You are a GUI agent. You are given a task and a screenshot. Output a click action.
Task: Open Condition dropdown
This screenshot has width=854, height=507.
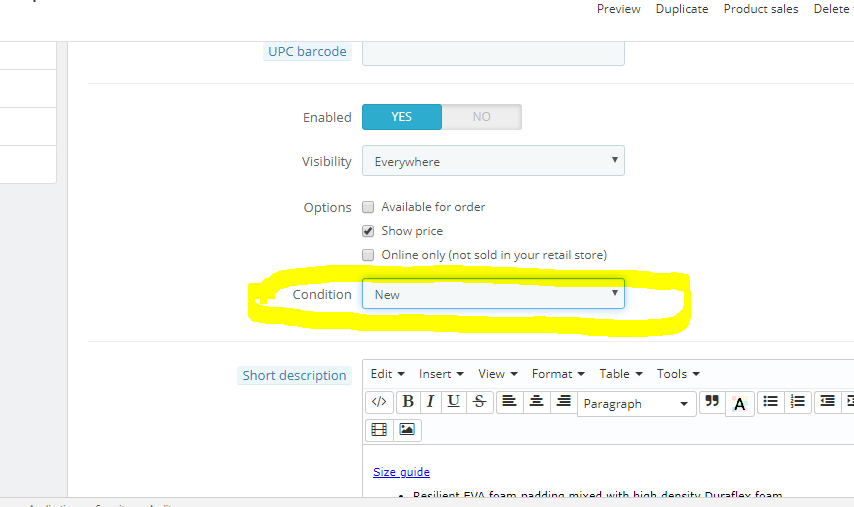[493, 294]
